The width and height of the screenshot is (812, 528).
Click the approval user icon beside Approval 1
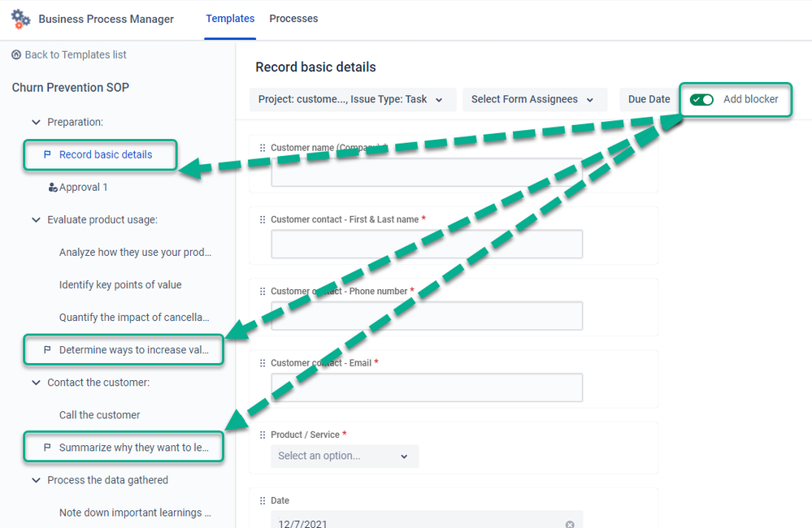tap(52, 188)
